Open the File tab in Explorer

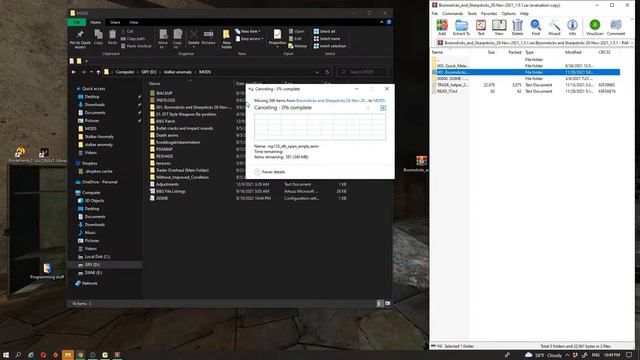tap(77, 22)
